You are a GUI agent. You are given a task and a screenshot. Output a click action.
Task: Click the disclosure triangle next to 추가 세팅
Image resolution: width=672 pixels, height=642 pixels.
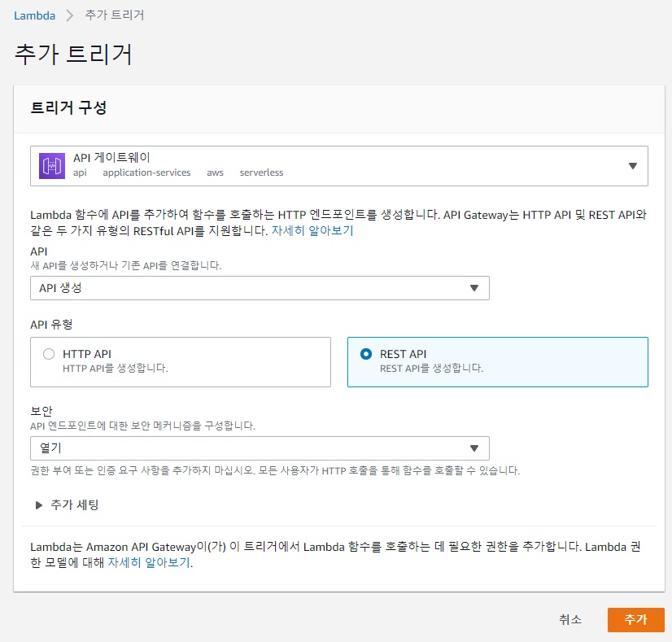coord(38,504)
